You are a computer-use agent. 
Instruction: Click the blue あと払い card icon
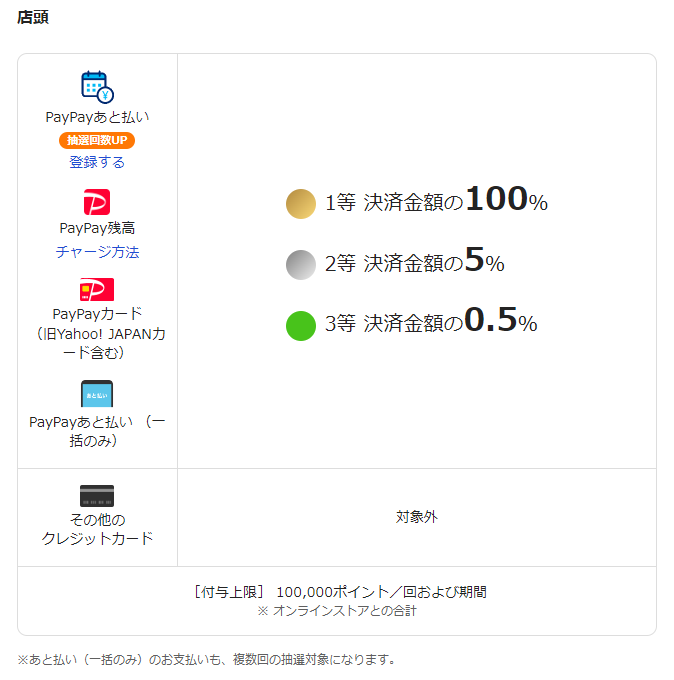(97, 393)
